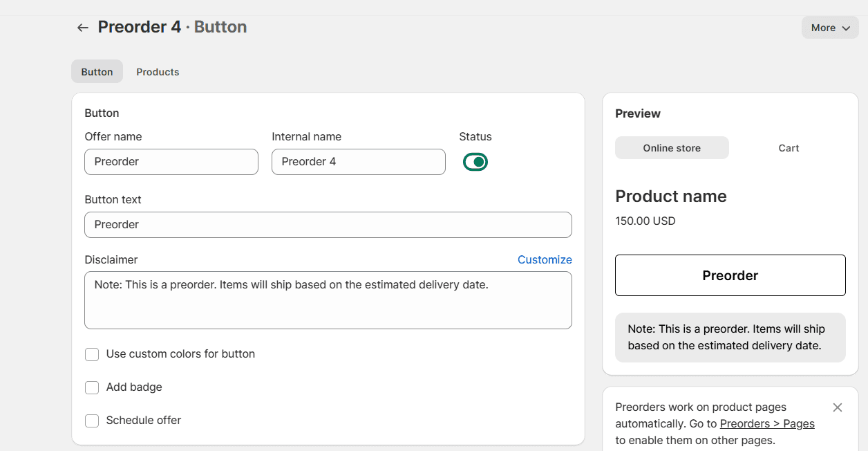Click the Offer name input field
Viewport: 868px width, 451px height.
click(x=171, y=161)
